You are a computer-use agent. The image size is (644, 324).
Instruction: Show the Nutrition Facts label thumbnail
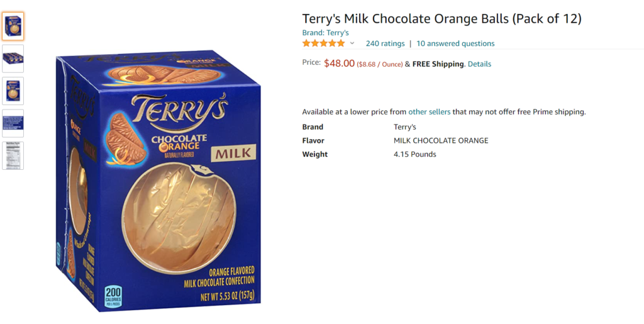point(13,155)
